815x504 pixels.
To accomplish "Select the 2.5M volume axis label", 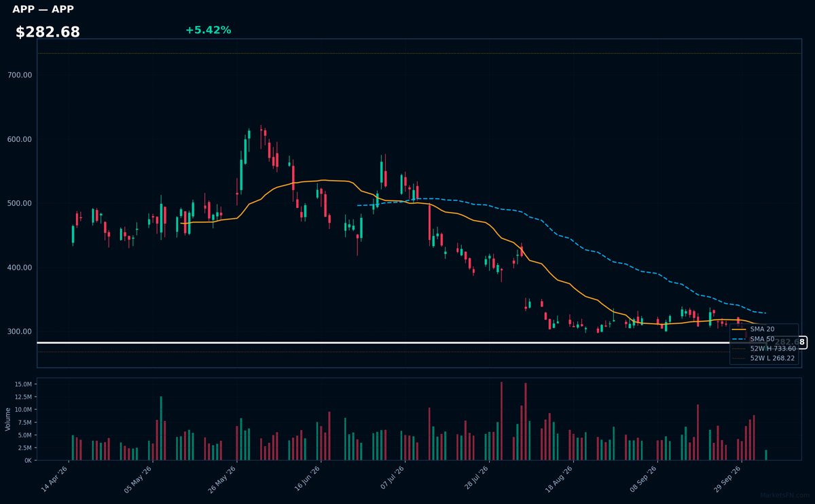I will 24,448.
